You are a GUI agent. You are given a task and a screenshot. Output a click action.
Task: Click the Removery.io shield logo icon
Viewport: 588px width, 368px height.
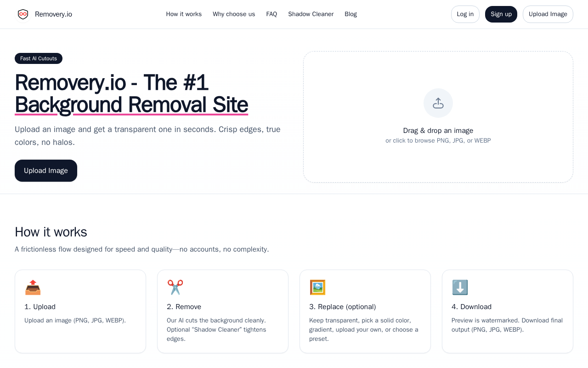(23, 14)
